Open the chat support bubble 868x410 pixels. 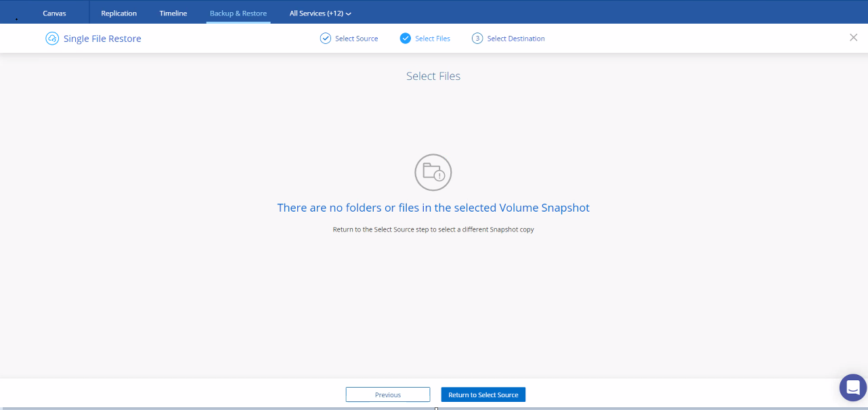click(852, 387)
